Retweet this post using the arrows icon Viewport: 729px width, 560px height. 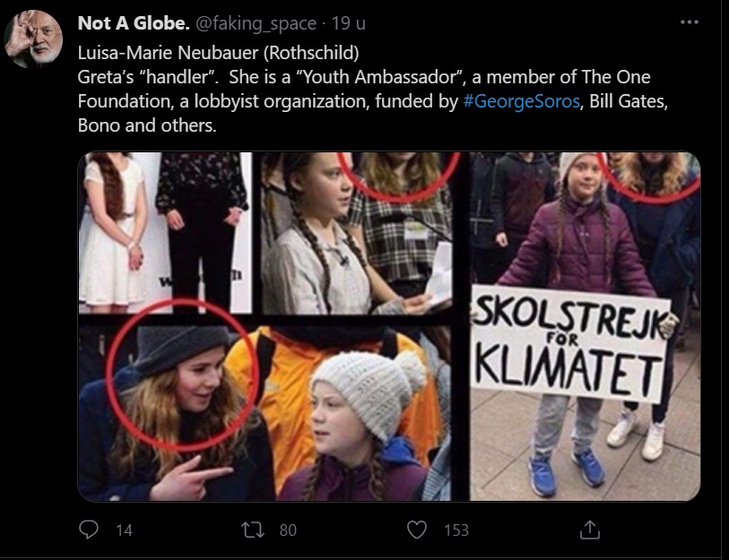pyautogui.click(x=254, y=530)
